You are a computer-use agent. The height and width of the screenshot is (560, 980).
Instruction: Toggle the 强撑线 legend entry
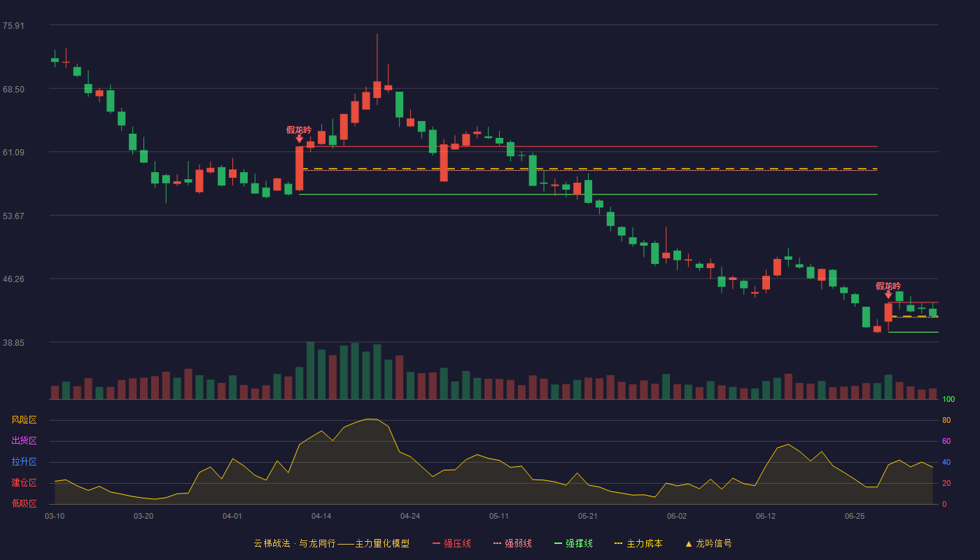coord(573,543)
